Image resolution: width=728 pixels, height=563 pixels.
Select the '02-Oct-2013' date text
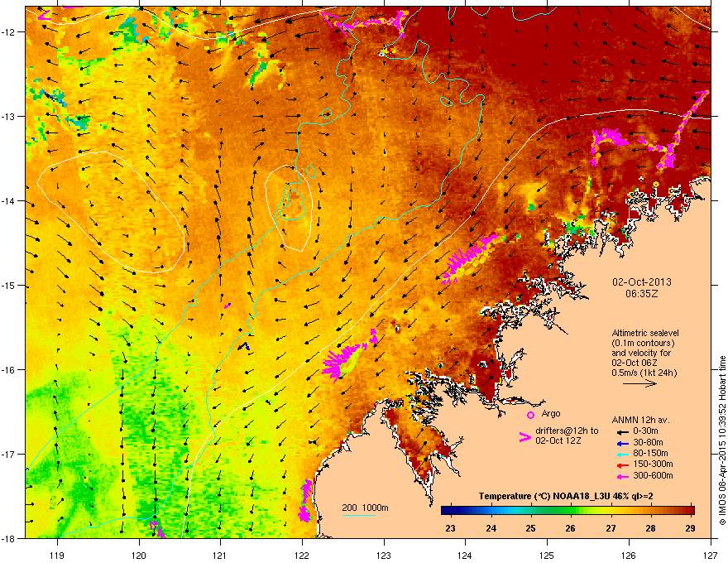click(642, 282)
